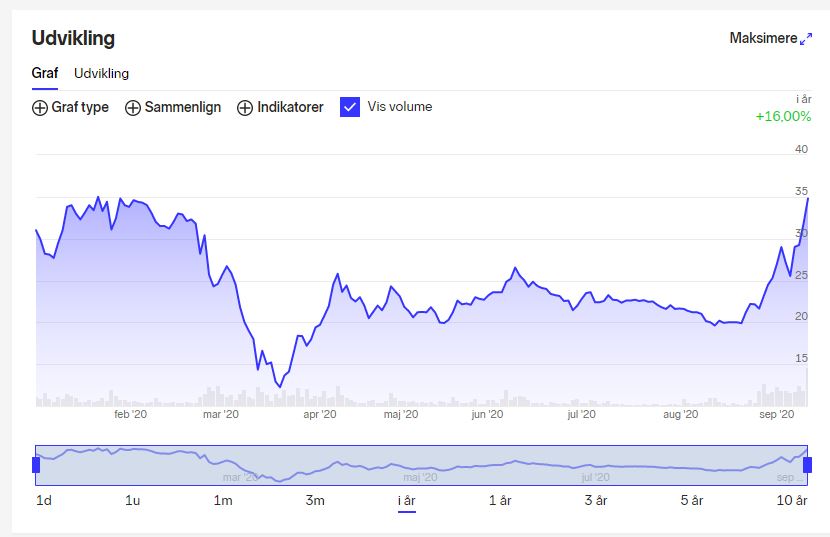The width and height of the screenshot is (830, 537).
Task: Select the i år time range
Action: tap(407, 500)
